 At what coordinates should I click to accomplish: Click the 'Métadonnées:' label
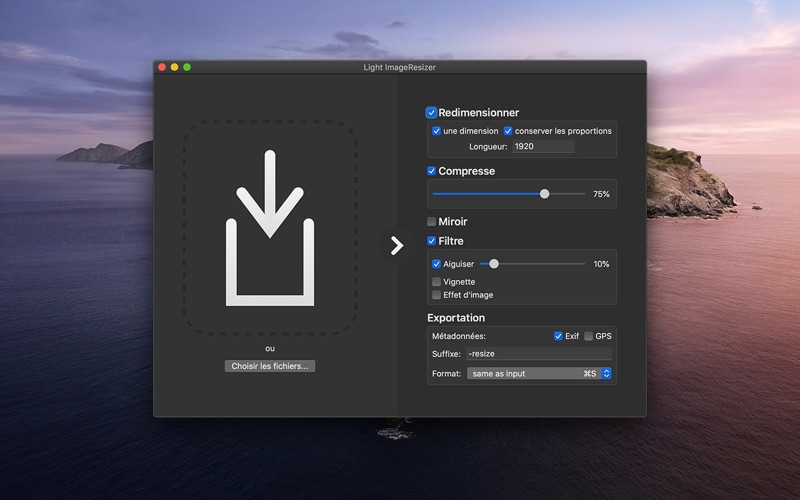click(x=459, y=336)
